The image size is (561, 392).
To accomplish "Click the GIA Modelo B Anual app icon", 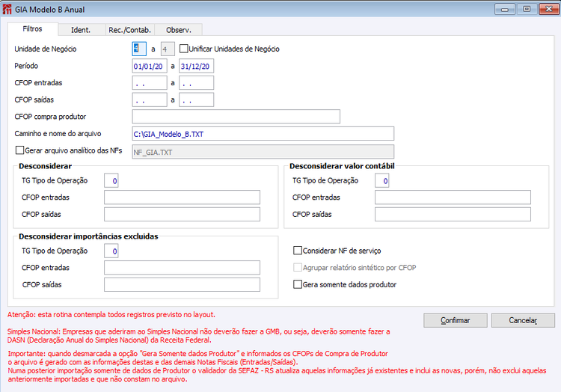I will 7,9.
